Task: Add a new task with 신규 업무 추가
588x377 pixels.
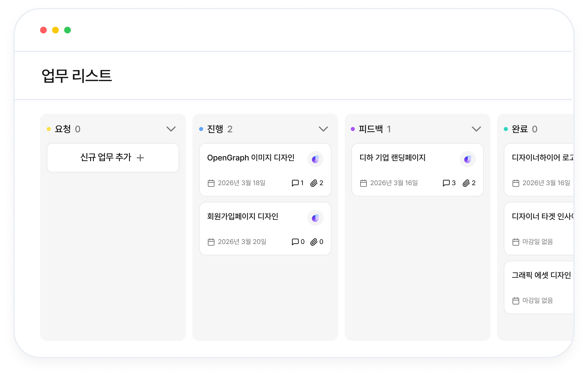Action: tap(113, 158)
